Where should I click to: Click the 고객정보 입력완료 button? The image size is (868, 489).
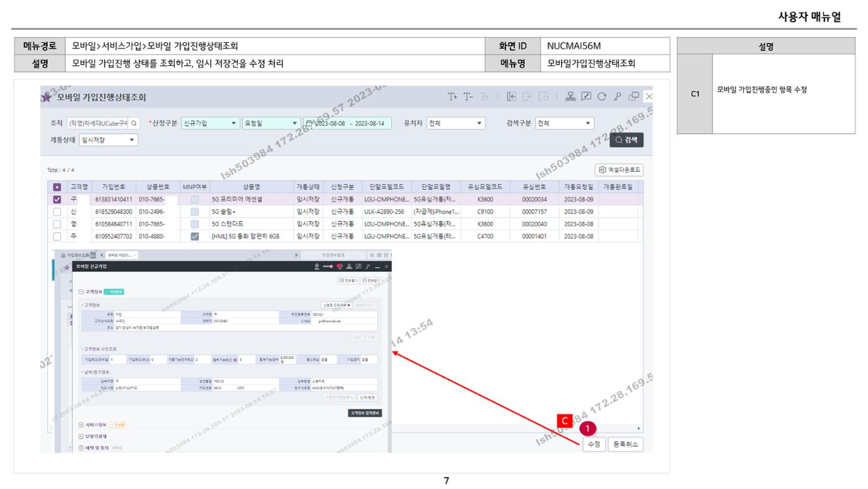pyautogui.click(x=365, y=413)
